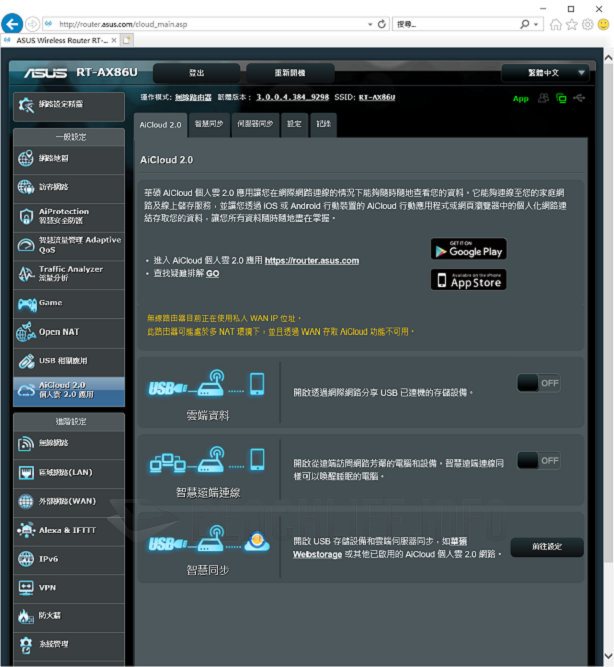614x667 pixels.
Task: Open Traffic Analyzer icon in sidebar
Action: pos(26,274)
